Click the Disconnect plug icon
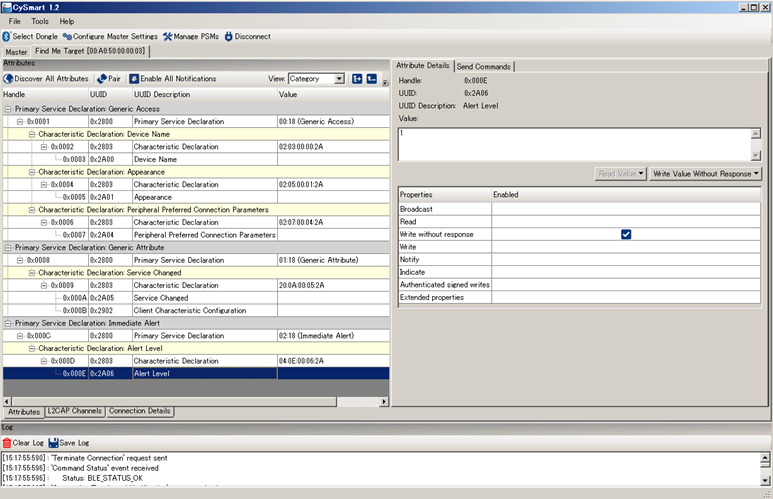The width and height of the screenshot is (773, 499). point(228,36)
